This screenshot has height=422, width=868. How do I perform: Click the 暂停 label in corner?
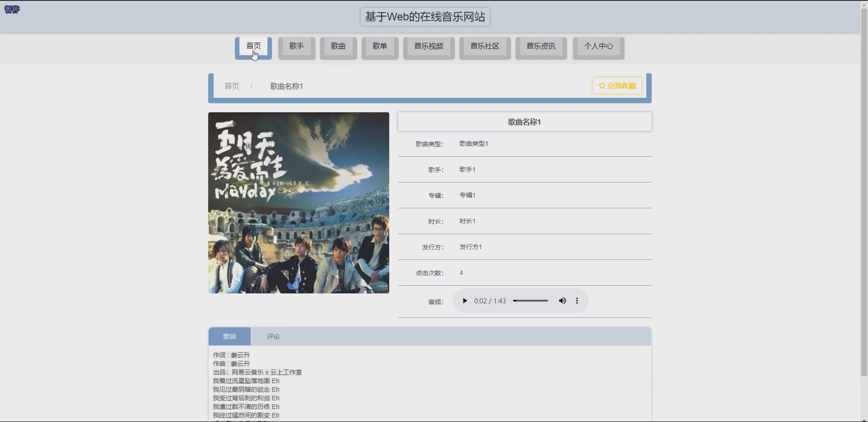(12, 10)
